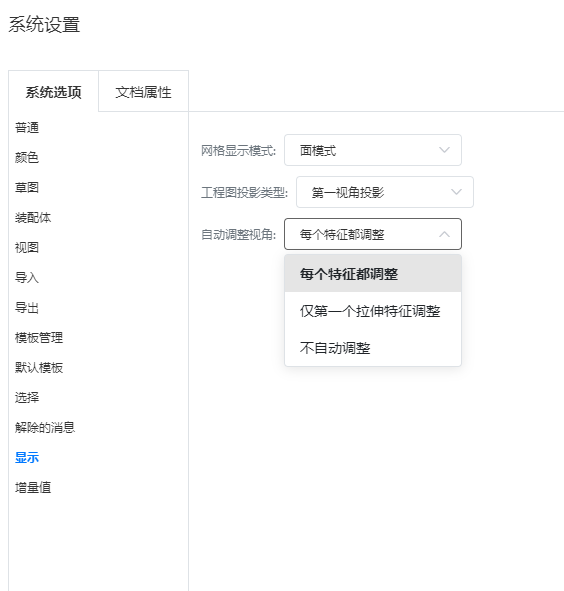Open 装配体 settings category
This screenshot has height=591, width=564.
[33, 217]
